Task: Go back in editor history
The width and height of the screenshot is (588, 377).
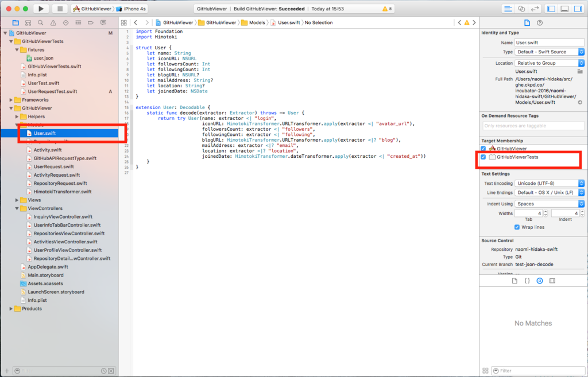Action: click(136, 23)
